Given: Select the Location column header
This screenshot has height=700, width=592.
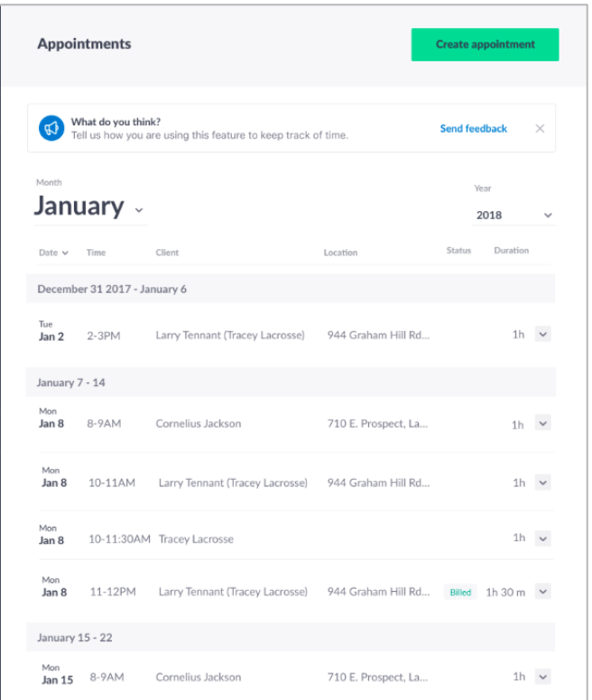Looking at the screenshot, I should (340, 253).
